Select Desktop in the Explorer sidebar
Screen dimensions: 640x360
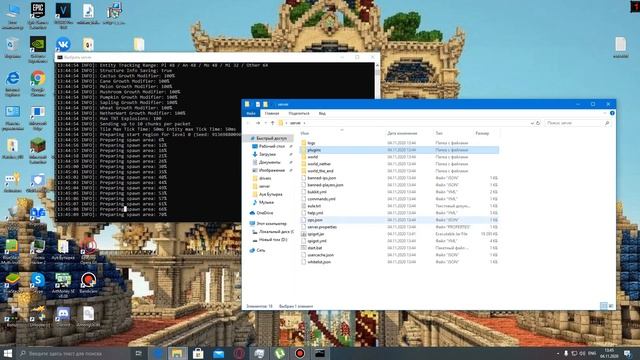click(x=272, y=146)
